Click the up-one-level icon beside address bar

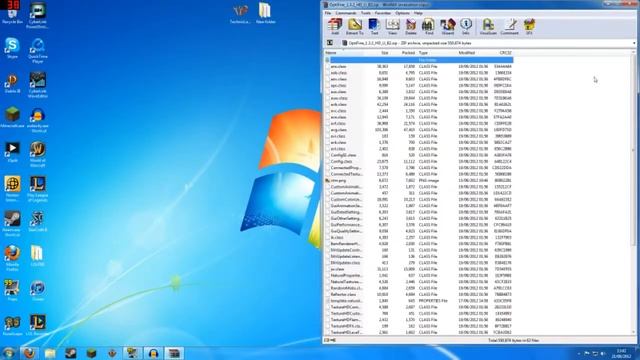coord(330,43)
